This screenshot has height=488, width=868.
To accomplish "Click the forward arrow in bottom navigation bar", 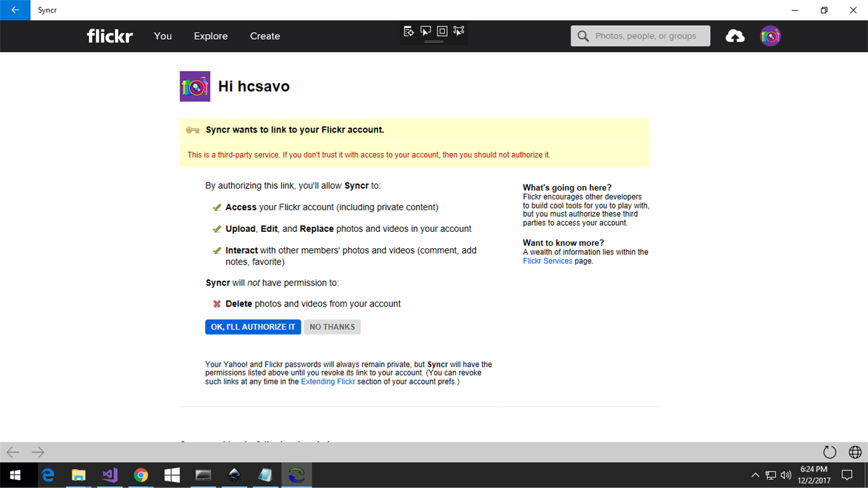I will click(38, 452).
